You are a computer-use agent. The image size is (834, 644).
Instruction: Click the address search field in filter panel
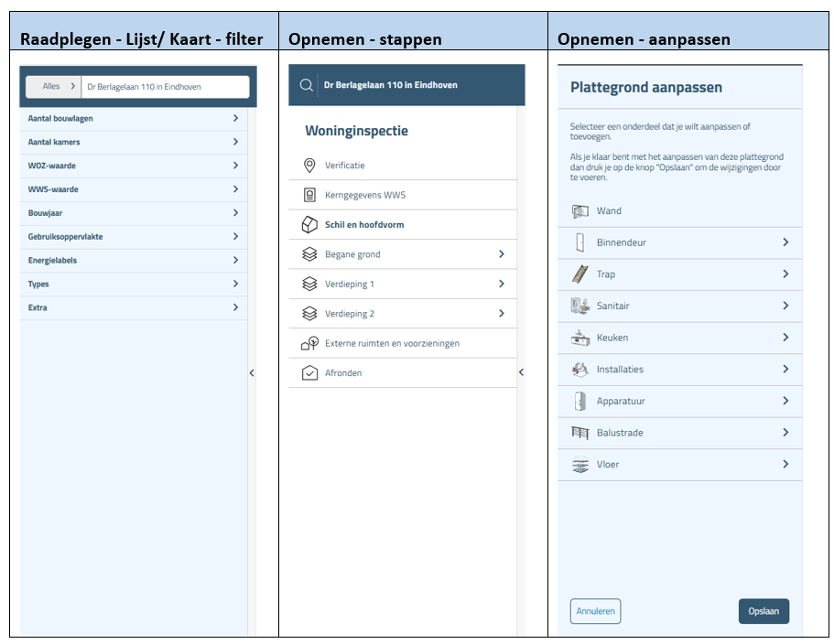[x=163, y=87]
